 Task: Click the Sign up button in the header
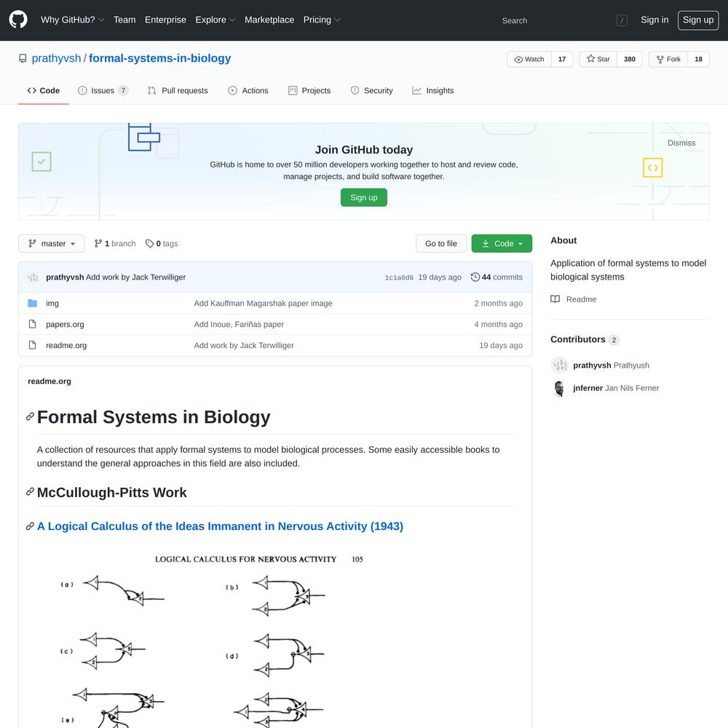pos(698,20)
